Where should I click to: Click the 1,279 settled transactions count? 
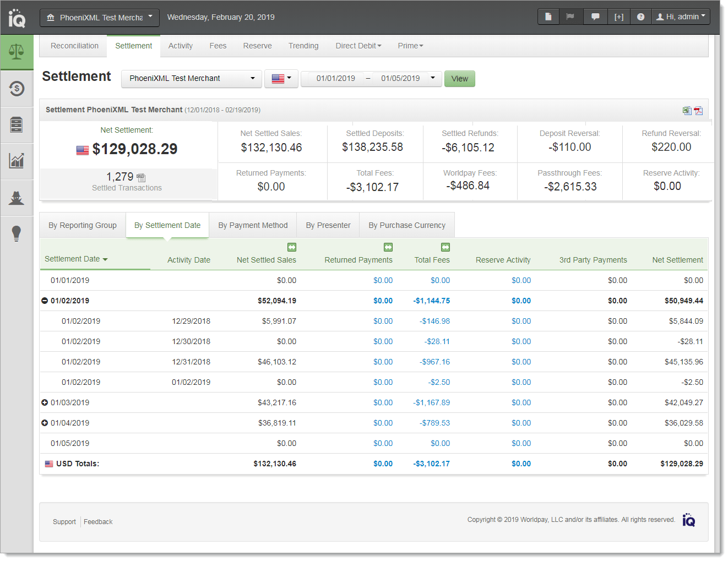[120, 177]
